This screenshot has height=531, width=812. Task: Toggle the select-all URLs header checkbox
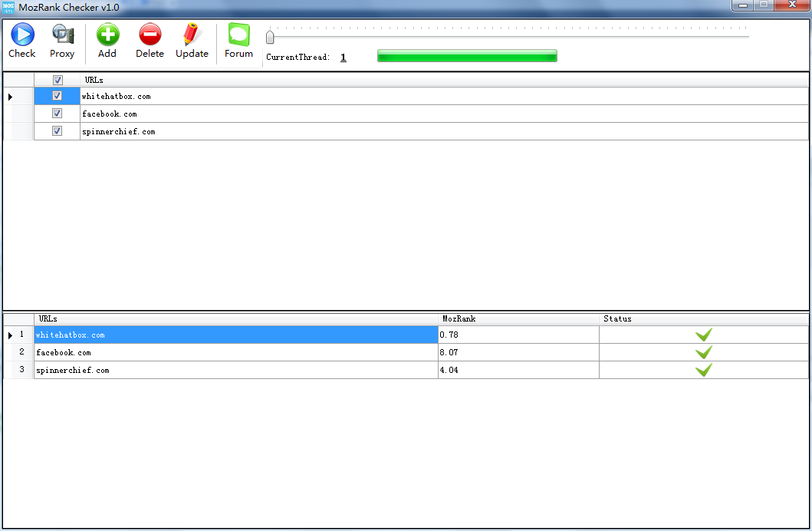tap(58, 80)
